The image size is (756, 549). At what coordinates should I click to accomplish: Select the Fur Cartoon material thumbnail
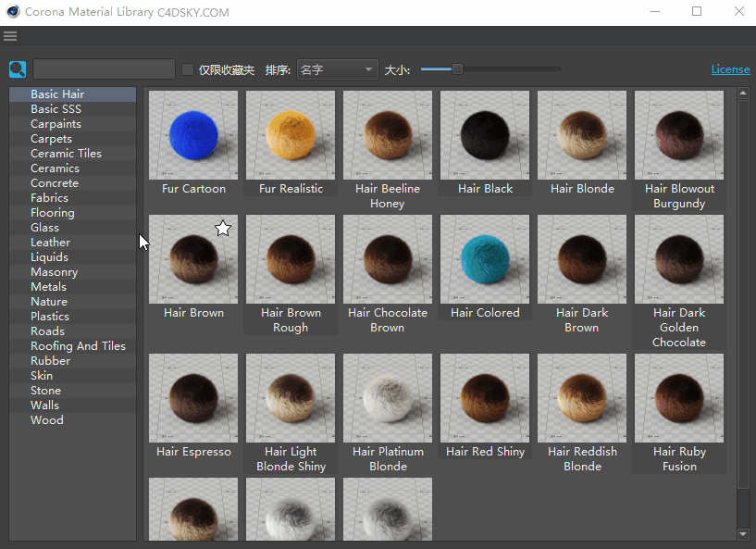(193, 135)
